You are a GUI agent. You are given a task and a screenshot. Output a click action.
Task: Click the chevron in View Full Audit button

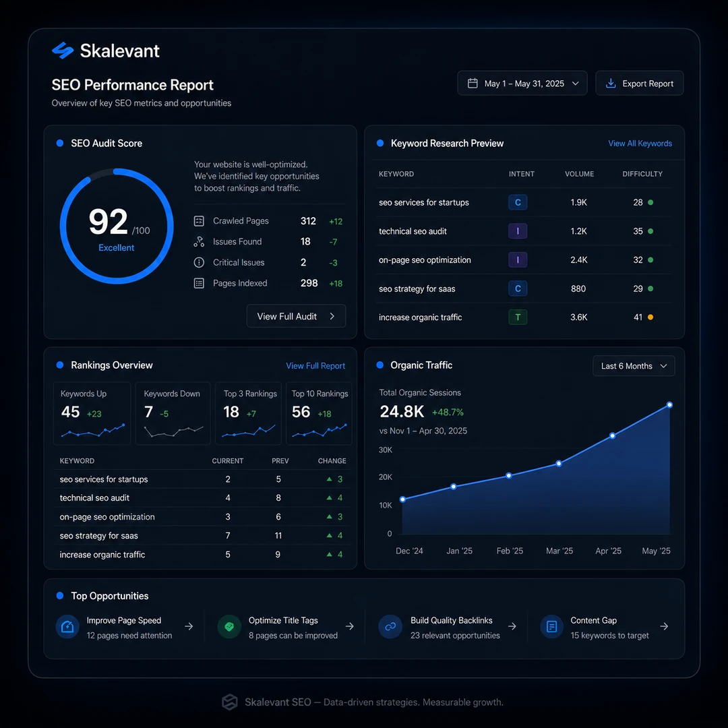coord(332,316)
